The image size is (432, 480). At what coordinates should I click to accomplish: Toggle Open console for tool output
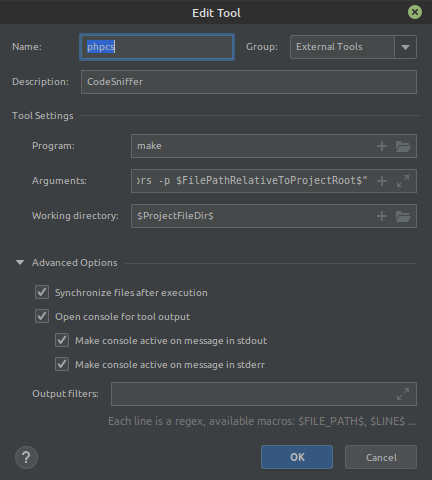point(42,316)
